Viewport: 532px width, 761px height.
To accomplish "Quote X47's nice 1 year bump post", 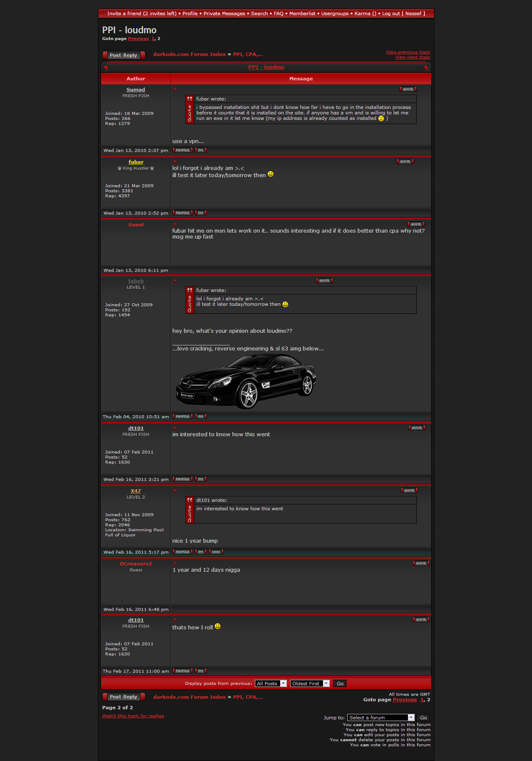I will pos(409,491).
